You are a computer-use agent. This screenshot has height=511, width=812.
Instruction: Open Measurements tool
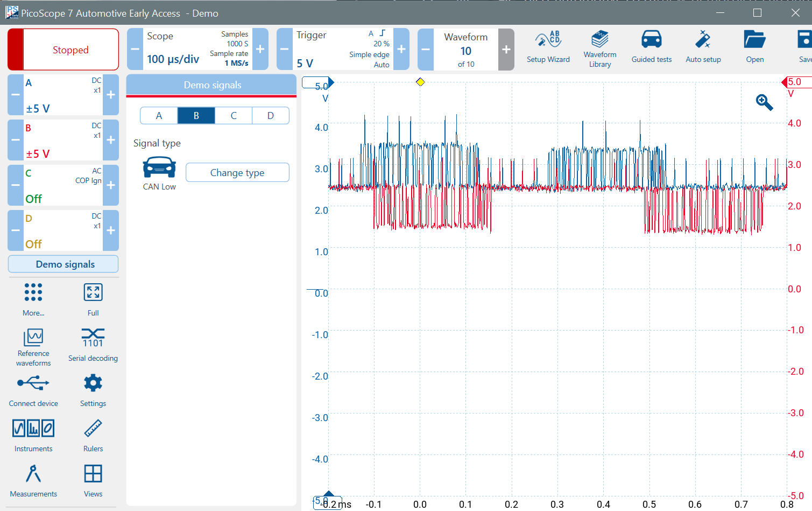tap(33, 481)
